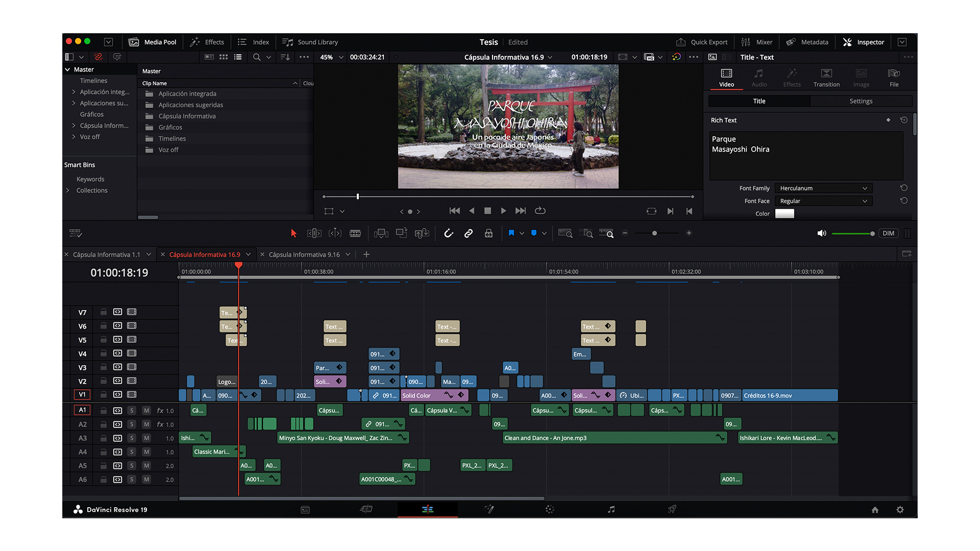The width and height of the screenshot is (980, 551).
Task: Open the Mixer panel
Action: click(x=757, y=42)
